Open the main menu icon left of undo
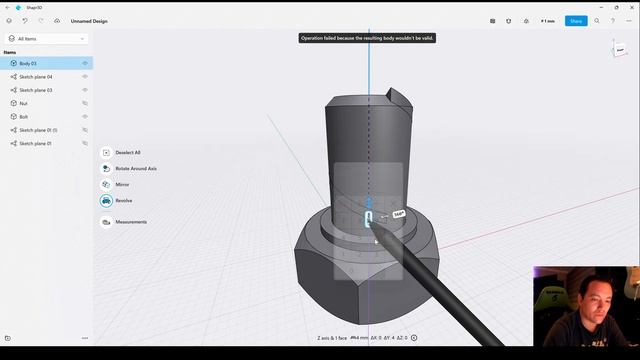Image resolution: width=640 pixels, height=360 pixels. click(9, 21)
